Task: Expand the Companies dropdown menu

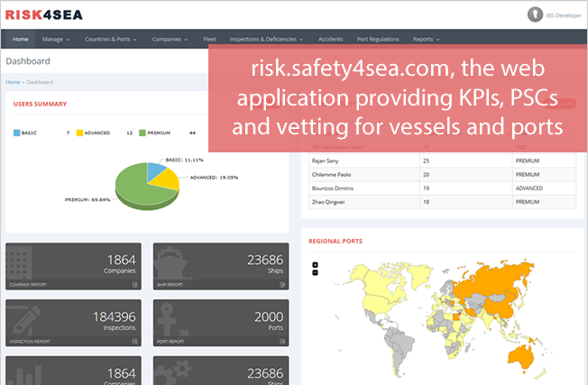Action: coord(170,39)
